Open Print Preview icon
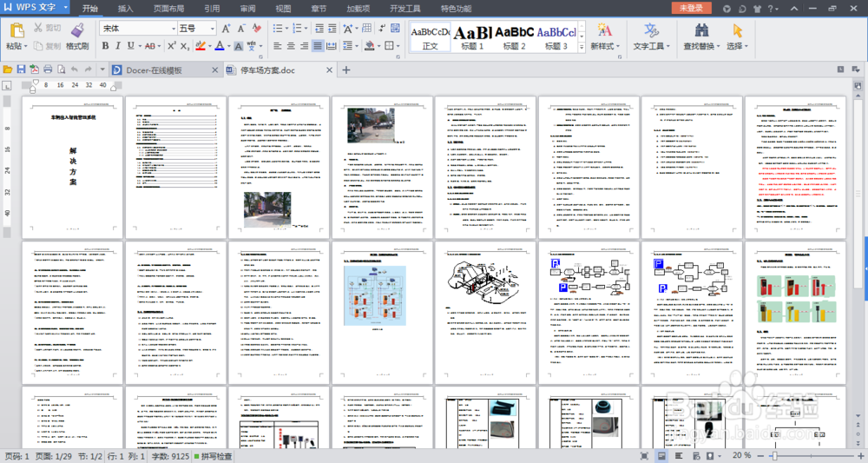The image size is (868, 463). pos(61,69)
